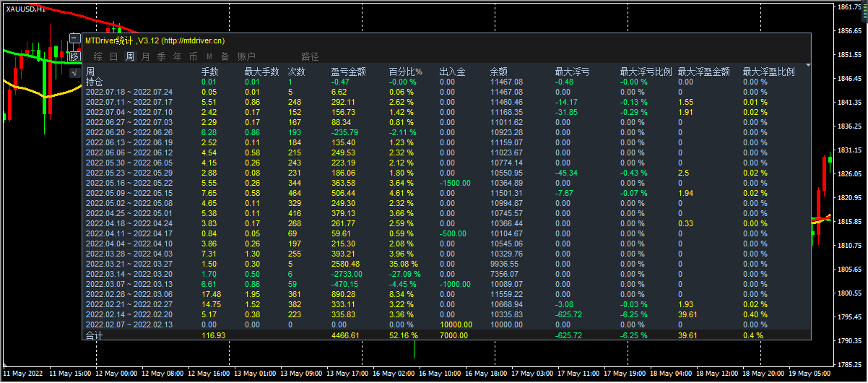Click the 百分比% column header
868x383 pixels.
coord(405,72)
